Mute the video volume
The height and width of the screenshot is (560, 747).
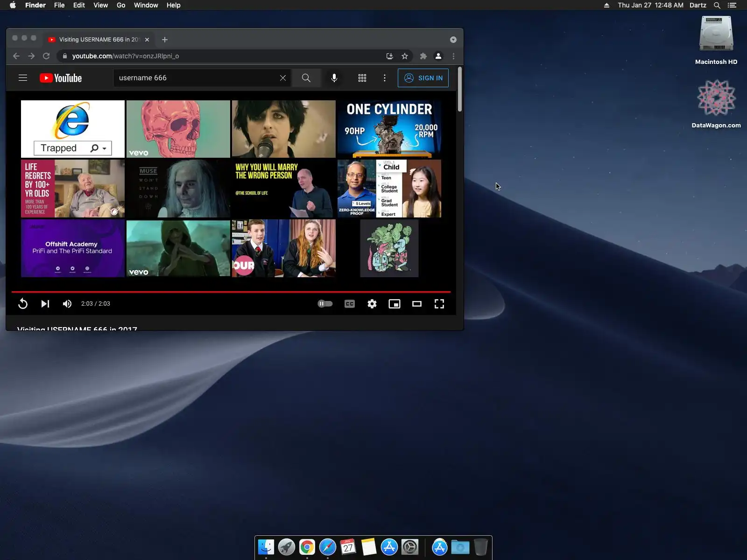pyautogui.click(x=67, y=304)
